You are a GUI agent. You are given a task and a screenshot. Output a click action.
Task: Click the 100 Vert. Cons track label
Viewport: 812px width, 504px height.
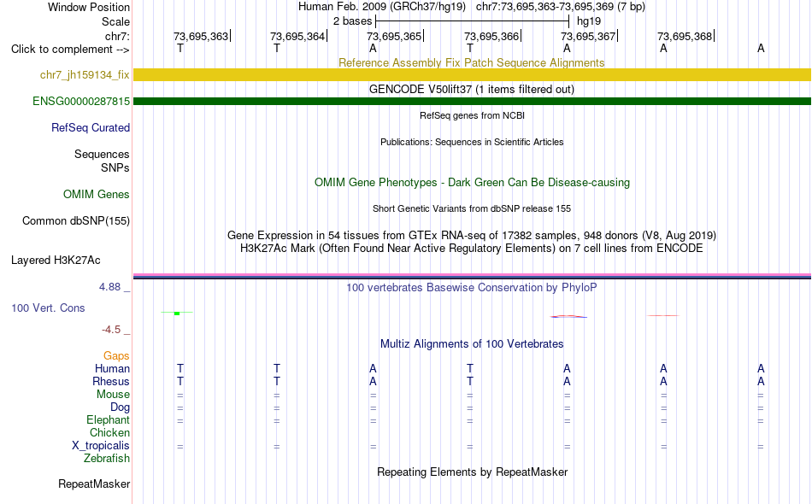tap(48, 308)
